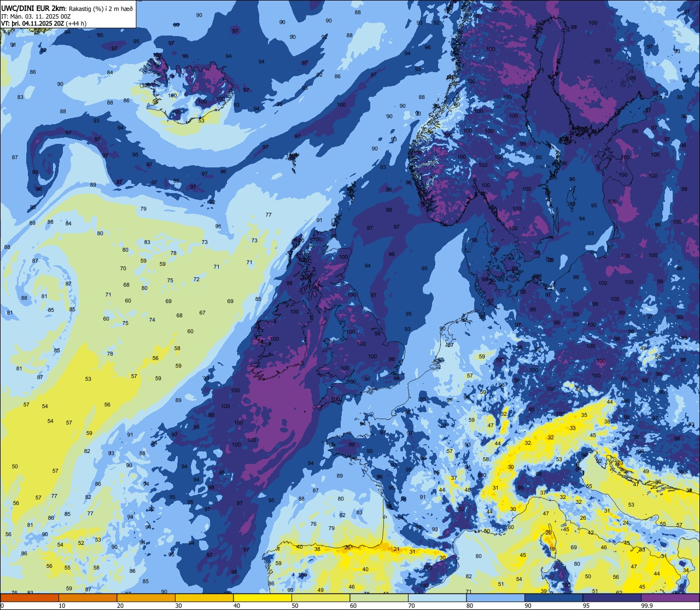
Task: Select the 95–99.9% legend color segment
Action: (612, 597)
